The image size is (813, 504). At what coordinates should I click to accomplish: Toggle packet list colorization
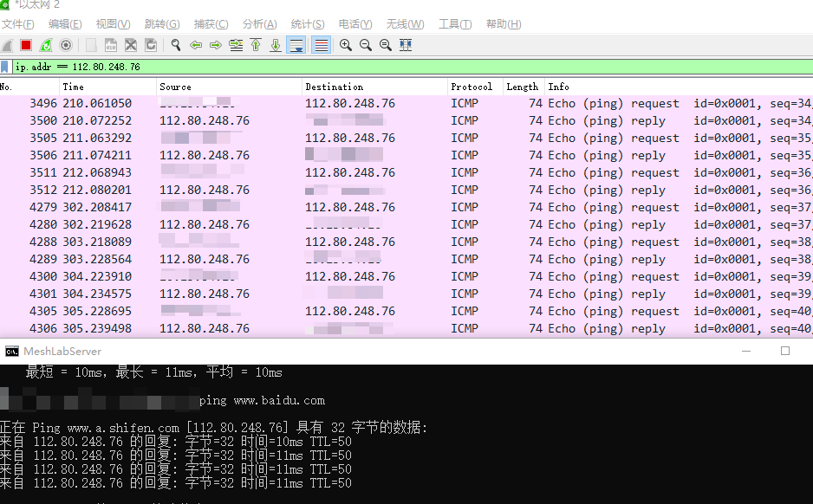point(322,46)
